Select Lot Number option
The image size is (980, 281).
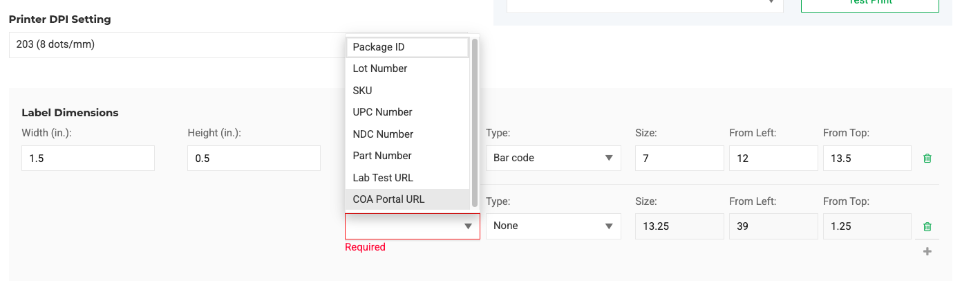tap(408, 69)
